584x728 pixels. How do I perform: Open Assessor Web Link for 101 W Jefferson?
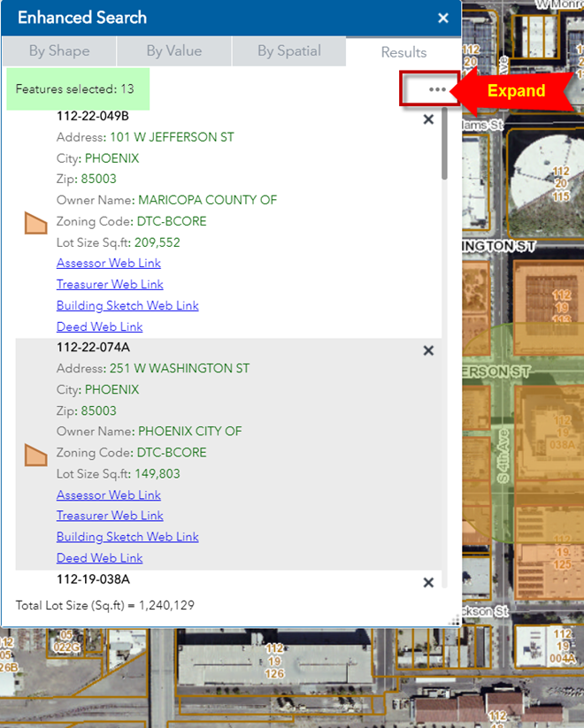tap(109, 263)
